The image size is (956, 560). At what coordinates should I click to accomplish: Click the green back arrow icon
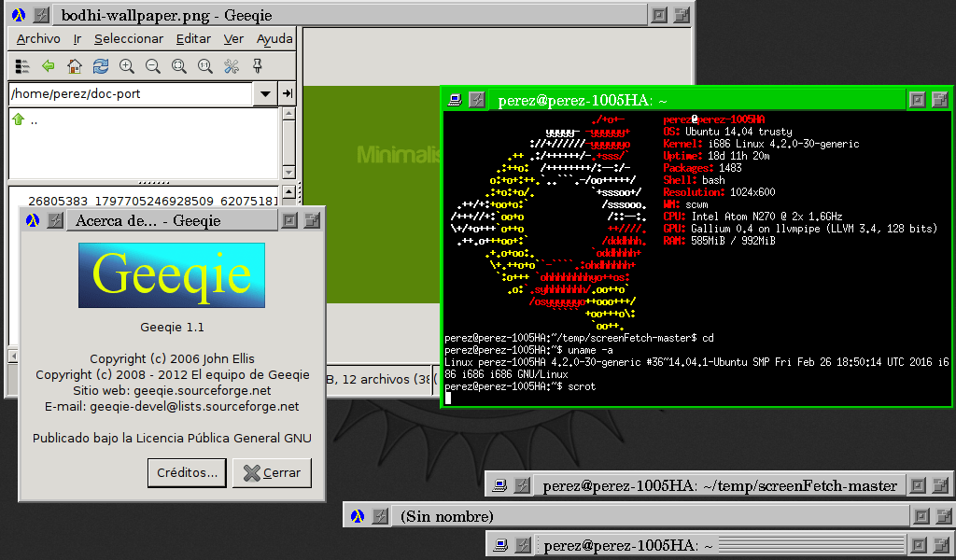pyautogui.click(x=49, y=66)
